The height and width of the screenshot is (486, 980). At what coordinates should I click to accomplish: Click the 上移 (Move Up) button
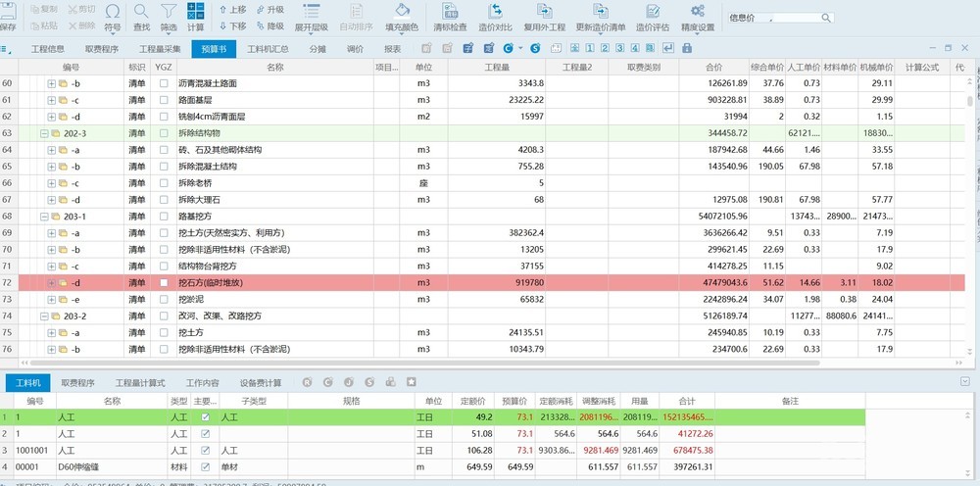tap(231, 10)
